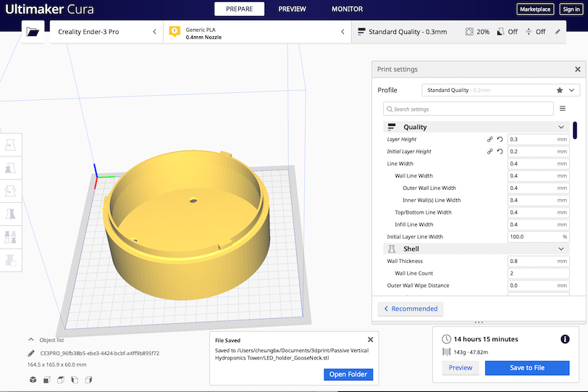Image resolution: width=588 pixels, height=392 pixels.
Task: Switch to top view cube icon
Action: (61, 380)
